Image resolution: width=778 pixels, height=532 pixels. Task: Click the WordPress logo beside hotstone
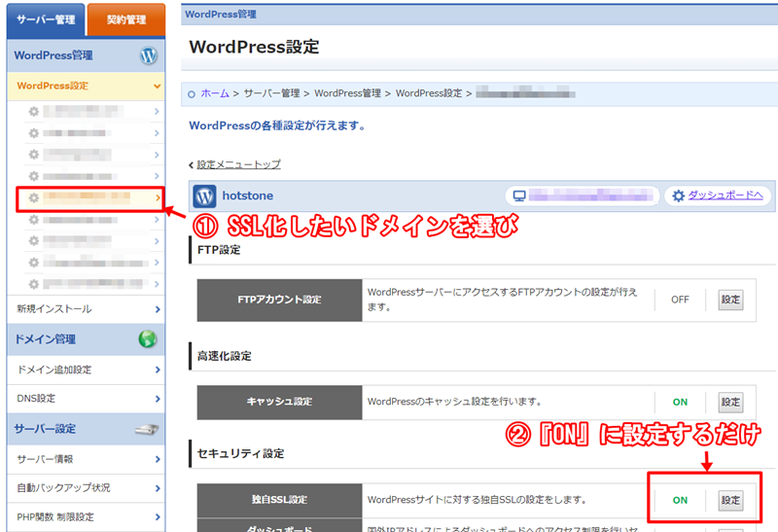coord(204,196)
